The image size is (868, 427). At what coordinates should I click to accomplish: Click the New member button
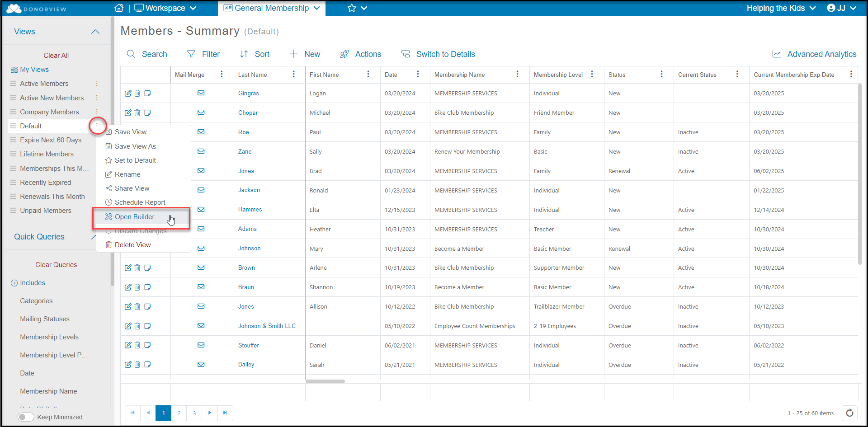(x=305, y=54)
